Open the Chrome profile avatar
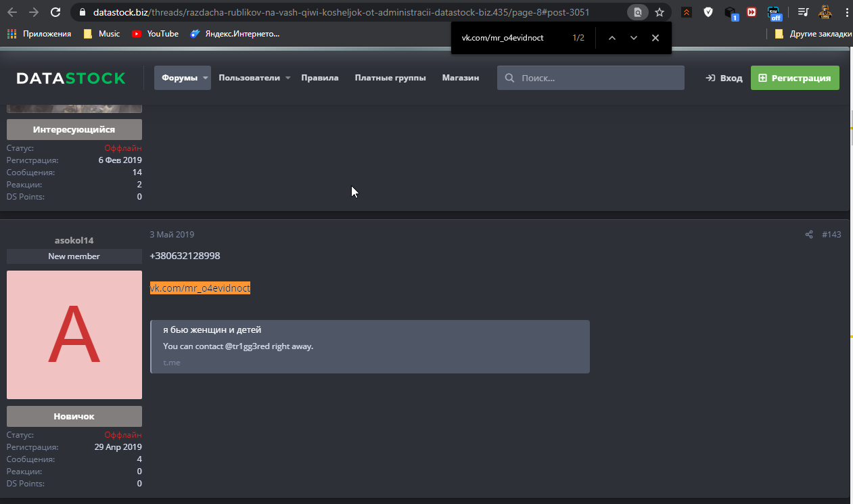 (825, 12)
